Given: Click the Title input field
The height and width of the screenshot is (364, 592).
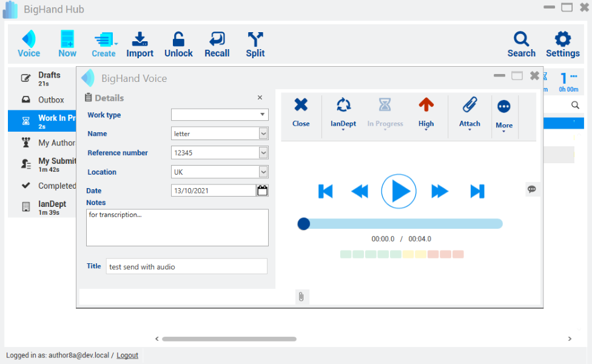Looking at the screenshot, I should [186, 266].
